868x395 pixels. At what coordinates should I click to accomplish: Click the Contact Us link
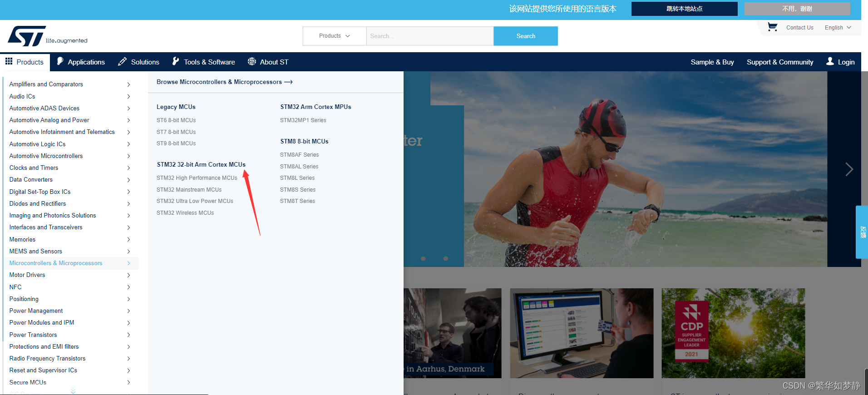(x=799, y=28)
